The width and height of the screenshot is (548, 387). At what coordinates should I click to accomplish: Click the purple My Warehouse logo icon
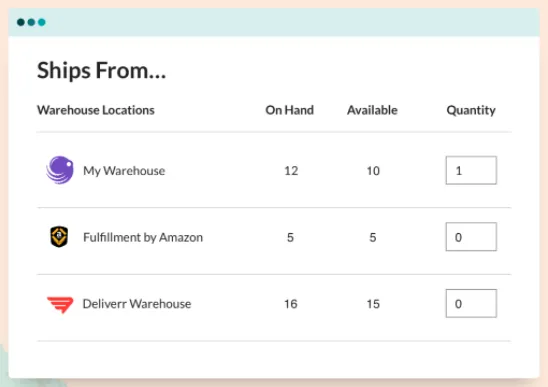click(x=60, y=170)
